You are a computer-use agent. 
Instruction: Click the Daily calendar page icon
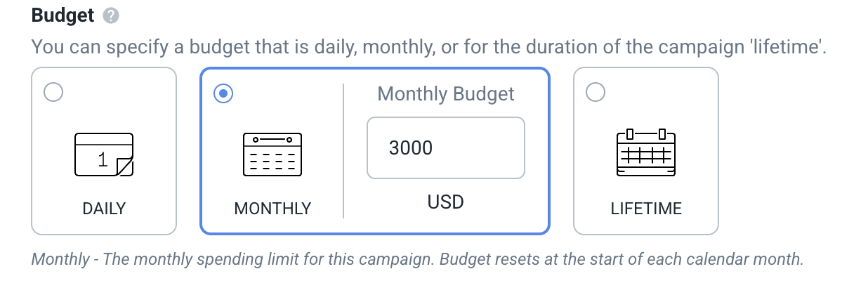point(104,155)
